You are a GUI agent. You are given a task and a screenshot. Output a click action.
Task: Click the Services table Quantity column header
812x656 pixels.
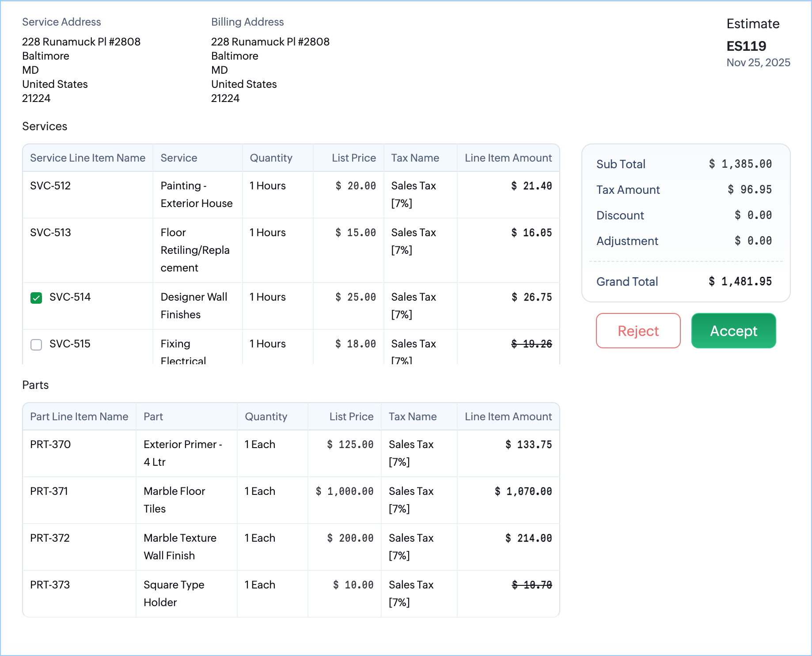(271, 158)
